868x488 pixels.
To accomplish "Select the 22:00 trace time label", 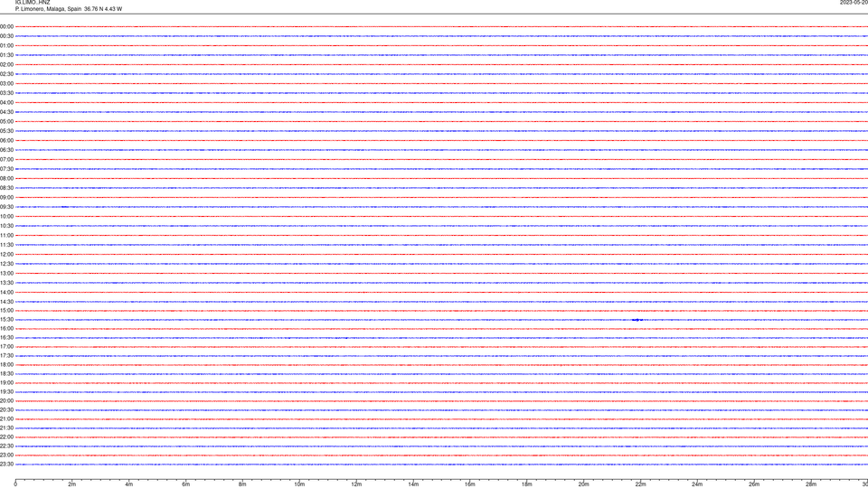I will click(6, 437).
